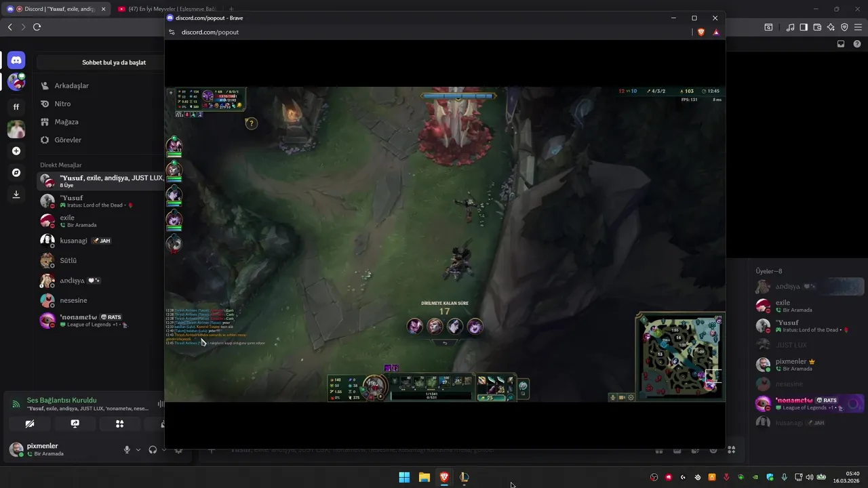Click Brave browser taskbar icon

tap(444, 477)
